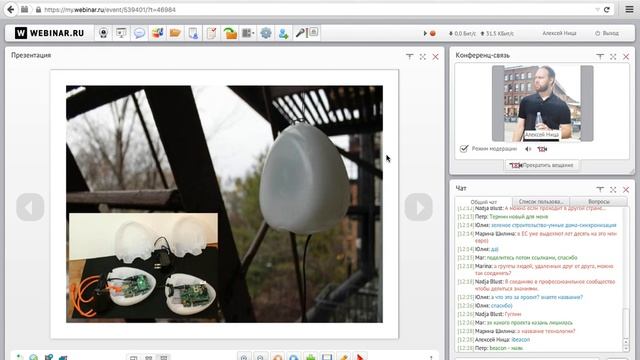Image resolution: width=640 pixels, height=360 pixels.
Task: Click the green plus tool under the slide
Action: pos(311,358)
